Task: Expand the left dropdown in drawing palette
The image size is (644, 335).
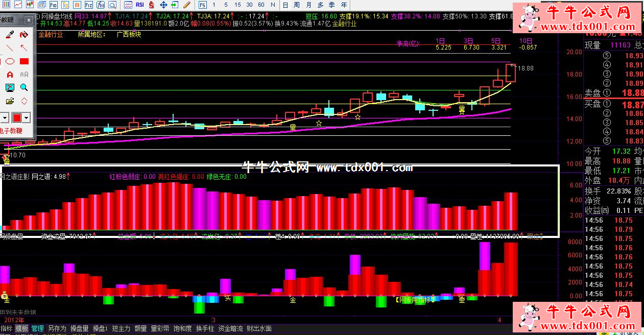Action: [x=5, y=118]
